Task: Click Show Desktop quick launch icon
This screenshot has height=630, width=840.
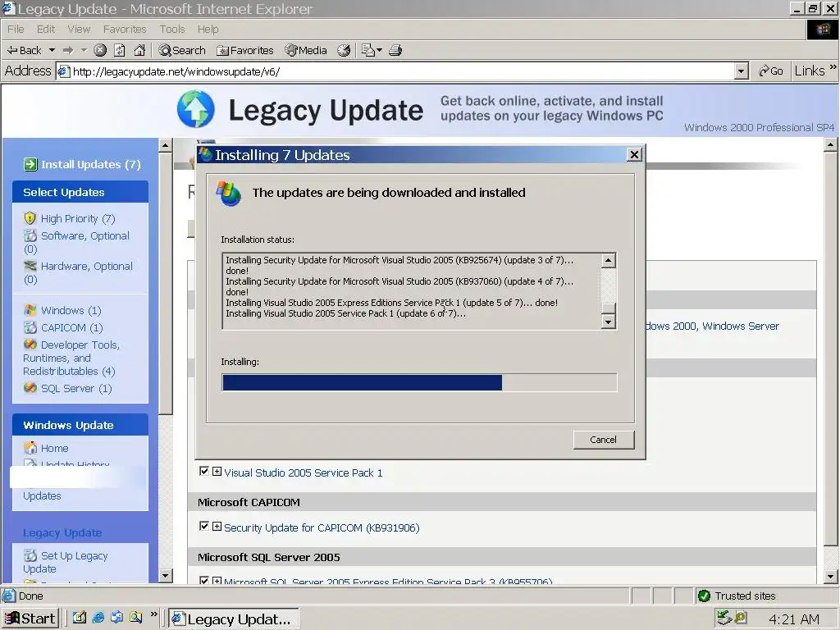Action: click(80, 618)
